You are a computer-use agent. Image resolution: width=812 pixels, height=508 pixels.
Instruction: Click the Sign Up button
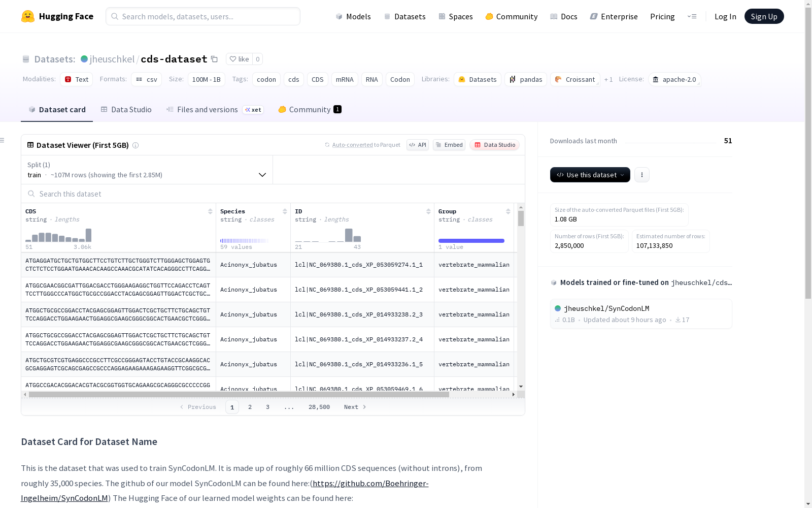[x=764, y=16]
